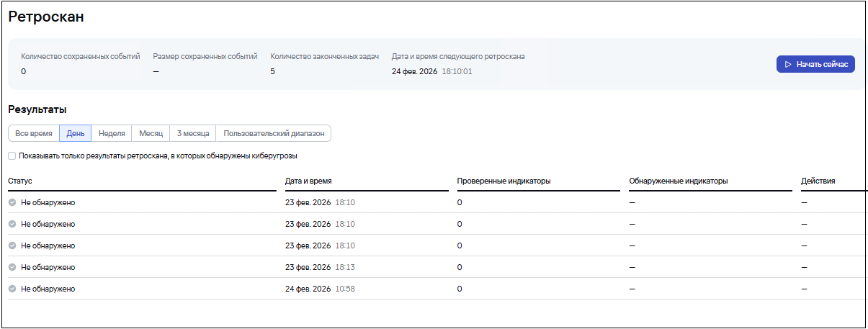Viewport: 868px width, 329px height.
Task: Open the Пользовательский диапазон tab
Action: click(274, 133)
